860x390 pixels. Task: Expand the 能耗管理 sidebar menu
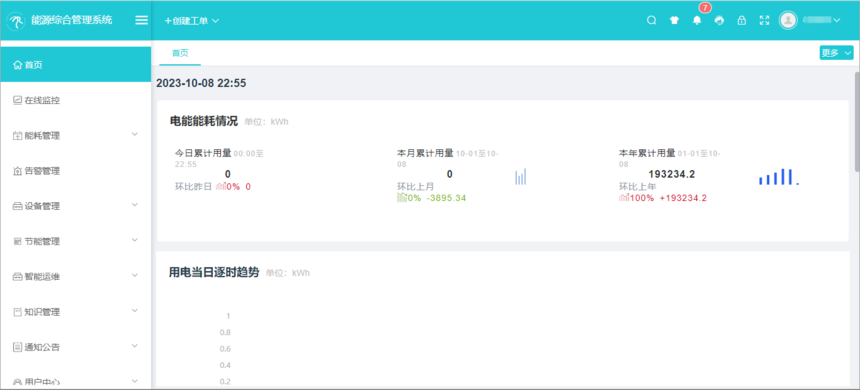(76, 135)
